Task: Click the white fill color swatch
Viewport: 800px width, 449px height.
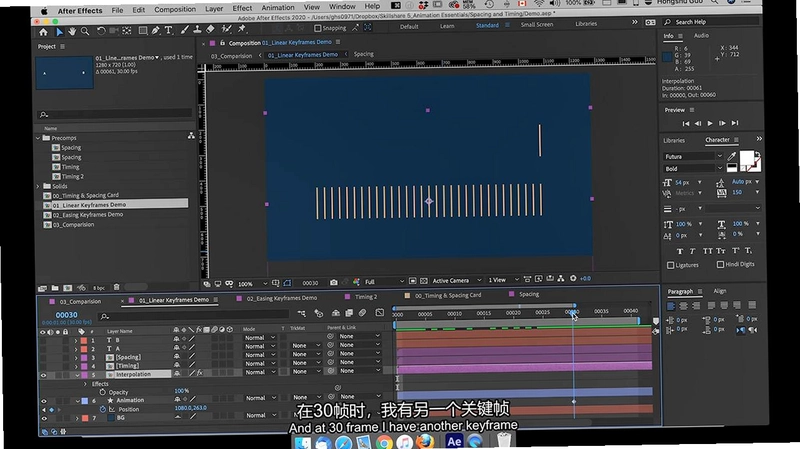Action: (746, 158)
